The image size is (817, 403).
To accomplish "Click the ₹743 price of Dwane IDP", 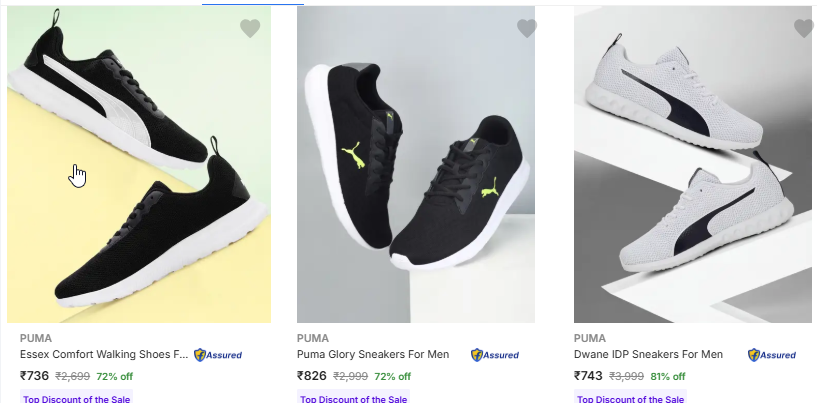I will tap(588, 376).
